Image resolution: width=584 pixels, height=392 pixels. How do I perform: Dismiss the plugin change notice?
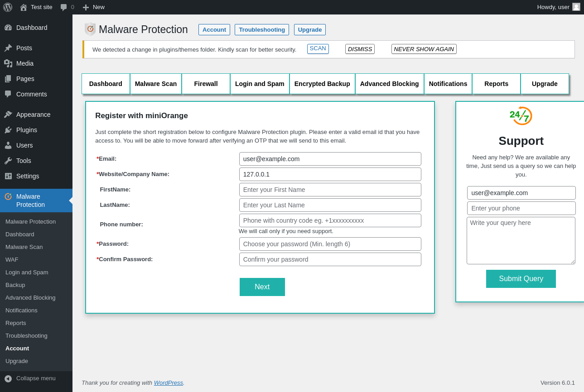pyautogui.click(x=360, y=49)
